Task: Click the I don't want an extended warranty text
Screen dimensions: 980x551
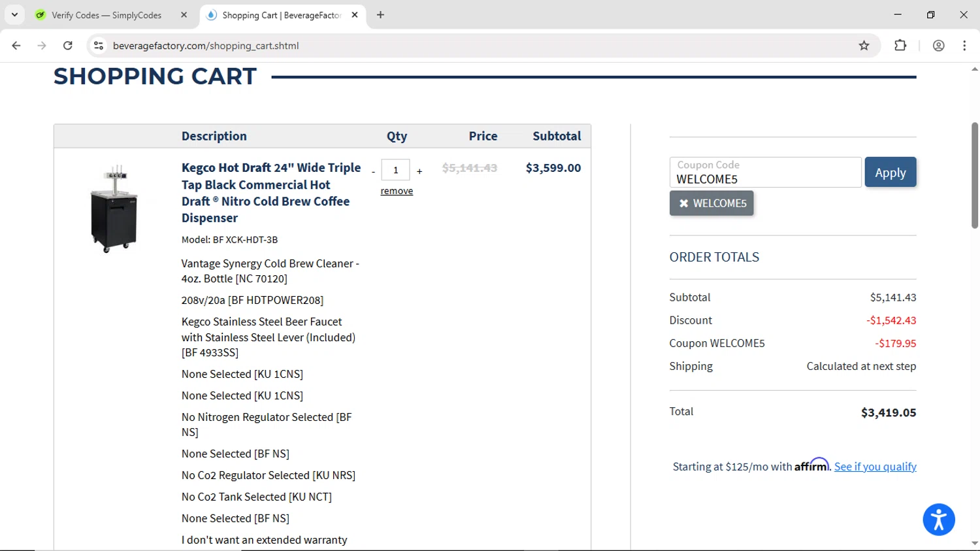Action: pyautogui.click(x=264, y=540)
